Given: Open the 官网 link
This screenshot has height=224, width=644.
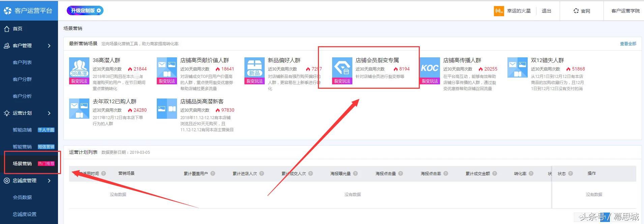Looking at the screenshot, I should click(x=586, y=11).
